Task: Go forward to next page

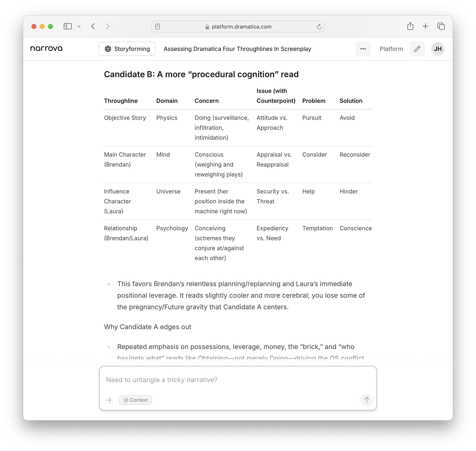Action: pyautogui.click(x=108, y=26)
